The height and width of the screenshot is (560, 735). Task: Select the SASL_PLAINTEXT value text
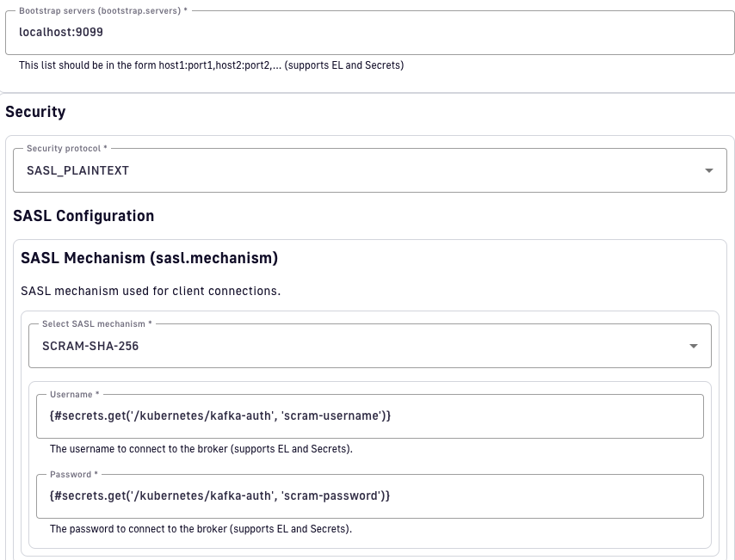click(x=77, y=170)
